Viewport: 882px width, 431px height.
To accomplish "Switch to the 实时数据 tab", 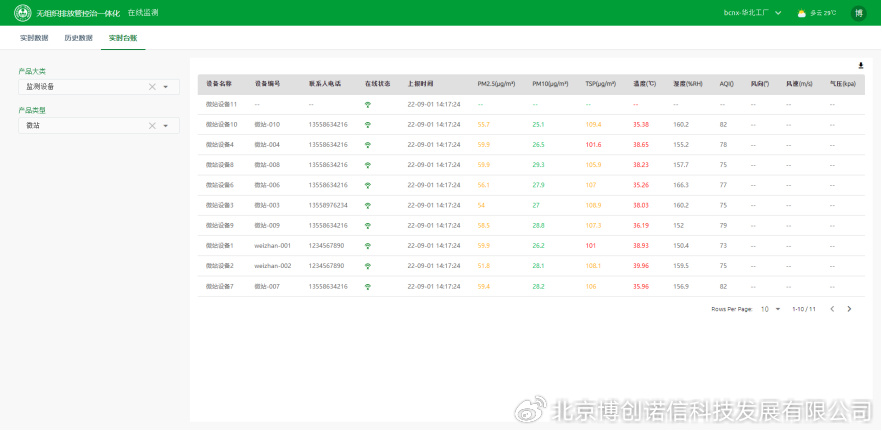I will (34, 38).
